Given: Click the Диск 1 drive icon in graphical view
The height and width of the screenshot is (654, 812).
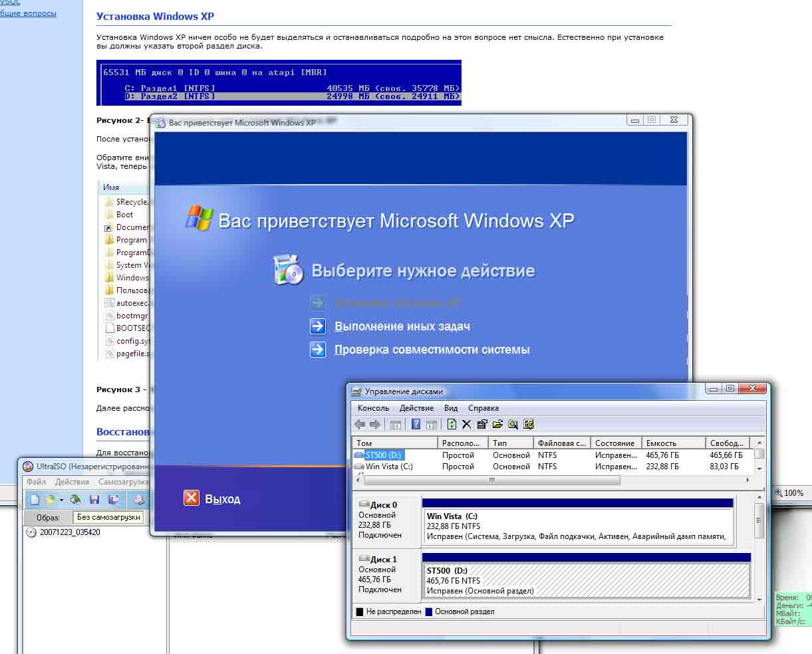Looking at the screenshot, I should click(x=364, y=559).
